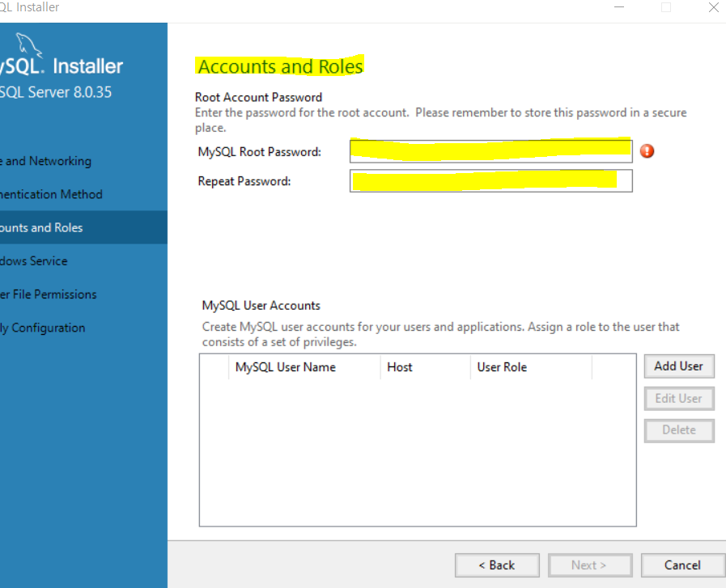Image resolution: width=726 pixels, height=588 pixels.
Task: Click the Delete user button
Action: (x=679, y=430)
